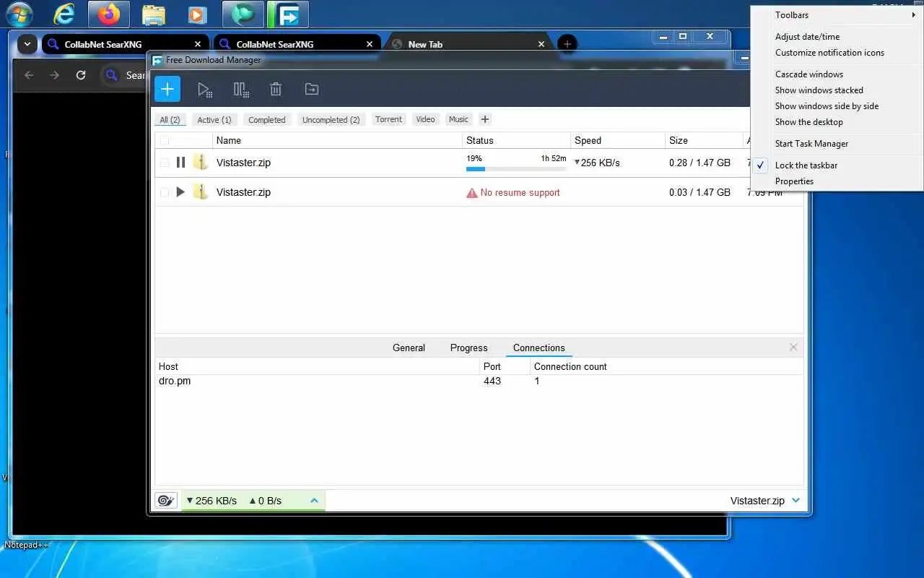Start all downloads with the toolbar play icon
This screenshot has height=578, width=924.
point(205,90)
